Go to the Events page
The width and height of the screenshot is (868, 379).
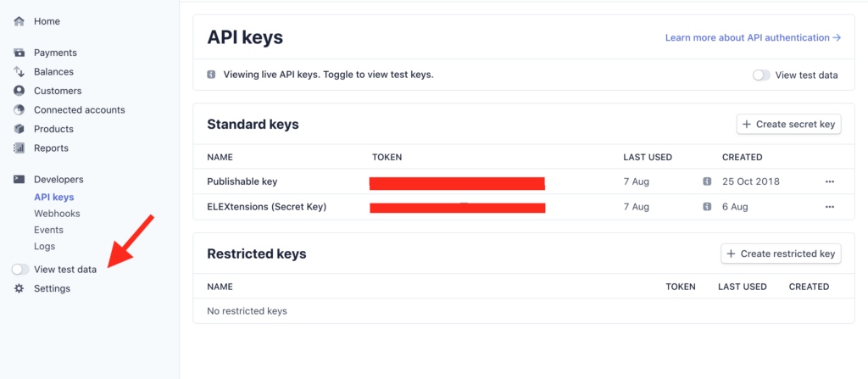[x=48, y=230]
